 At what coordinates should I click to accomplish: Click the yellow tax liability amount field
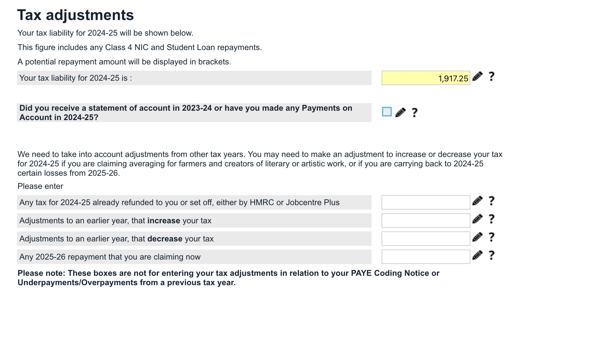click(x=426, y=78)
